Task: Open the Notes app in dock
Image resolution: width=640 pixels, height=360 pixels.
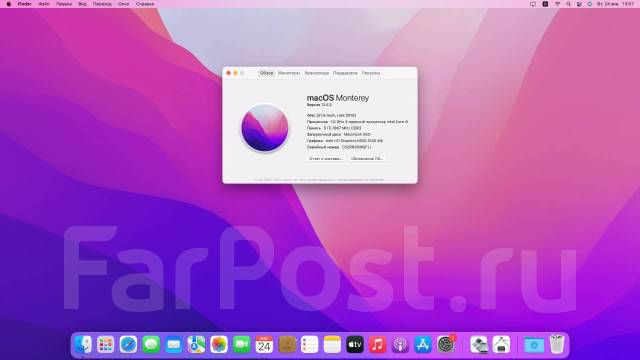Action: click(x=332, y=344)
